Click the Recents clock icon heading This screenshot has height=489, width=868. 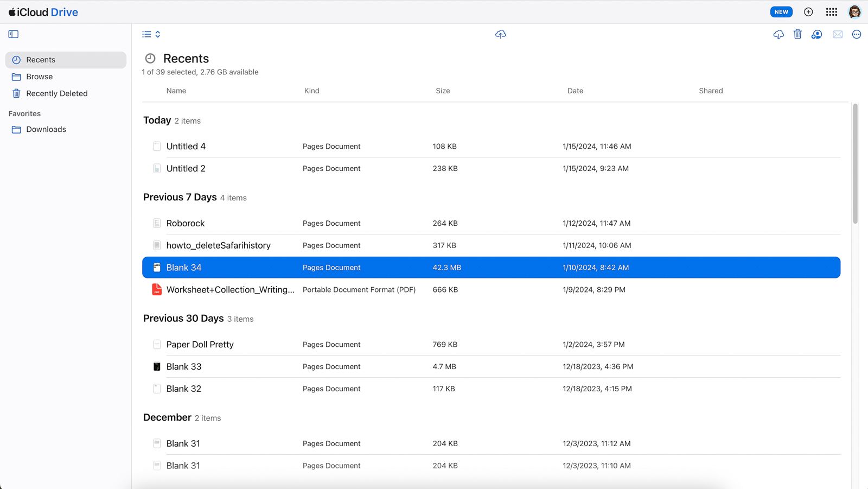(150, 58)
